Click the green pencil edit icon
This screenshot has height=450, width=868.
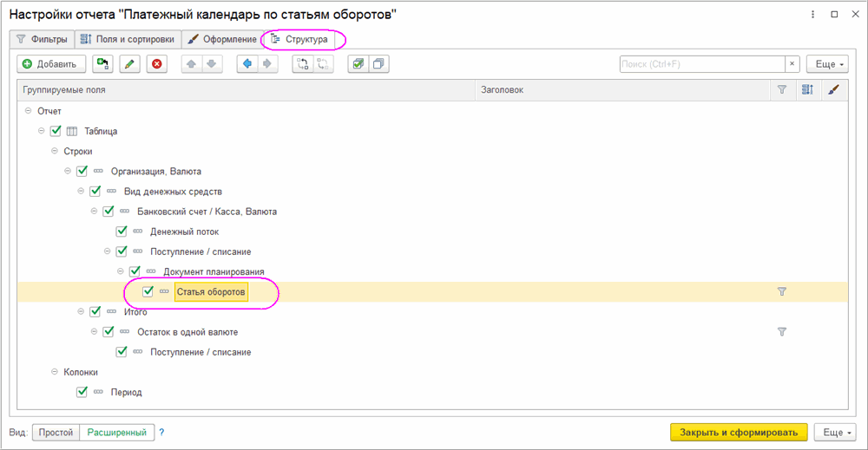(129, 64)
